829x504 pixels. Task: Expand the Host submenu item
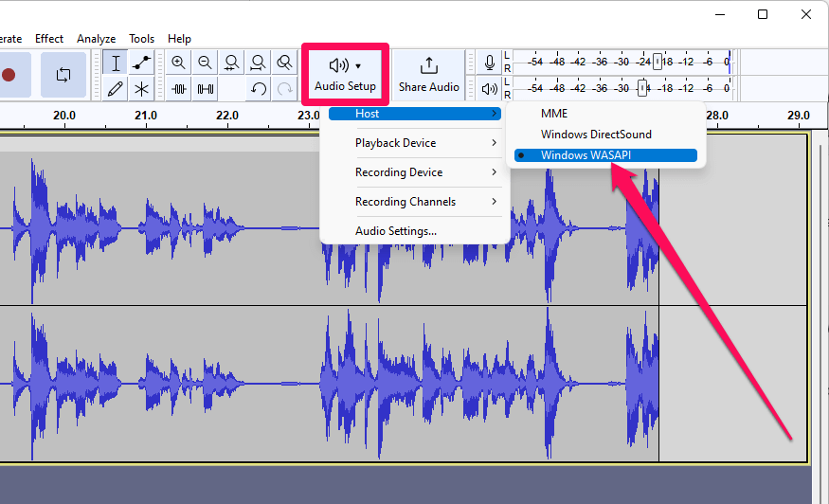[x=415, y=114]
